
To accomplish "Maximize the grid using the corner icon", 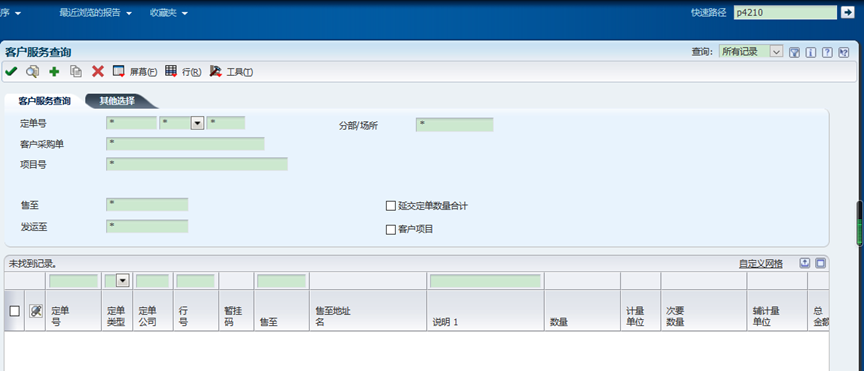I will (820, 264).
